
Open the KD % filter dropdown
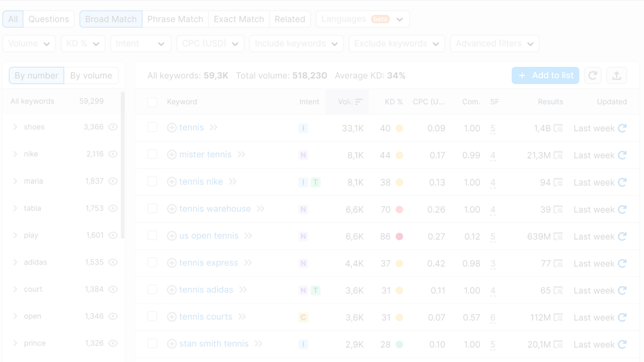(x=83, y=44)
